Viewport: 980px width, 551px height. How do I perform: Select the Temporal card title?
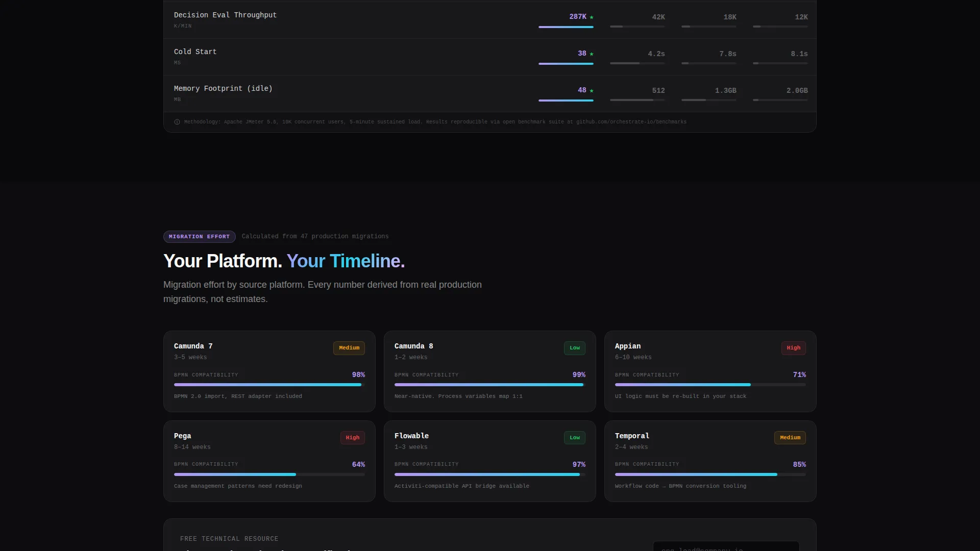tap(632, 436)
